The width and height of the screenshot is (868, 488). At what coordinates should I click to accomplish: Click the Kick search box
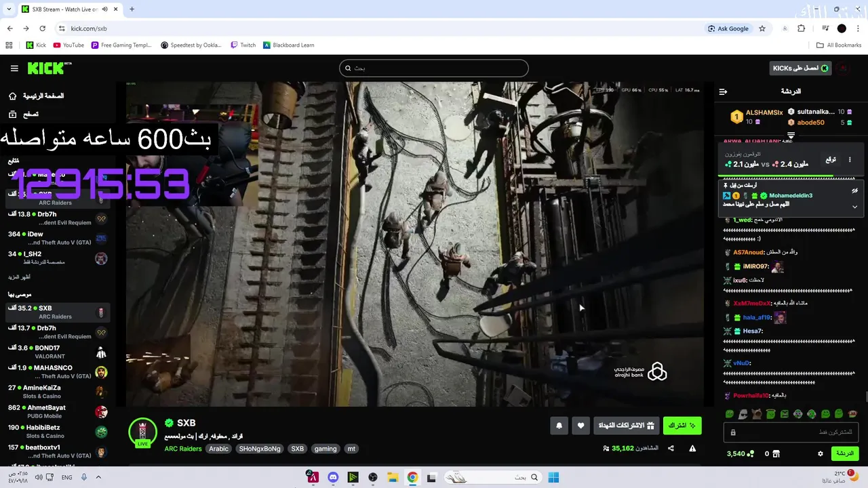tap(434, 68)
